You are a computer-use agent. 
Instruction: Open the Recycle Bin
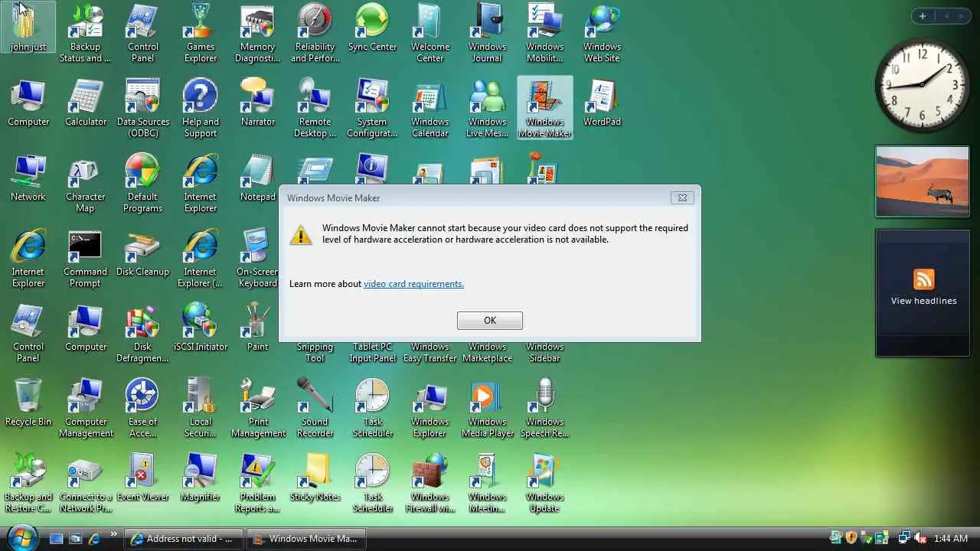click(28, 403)
